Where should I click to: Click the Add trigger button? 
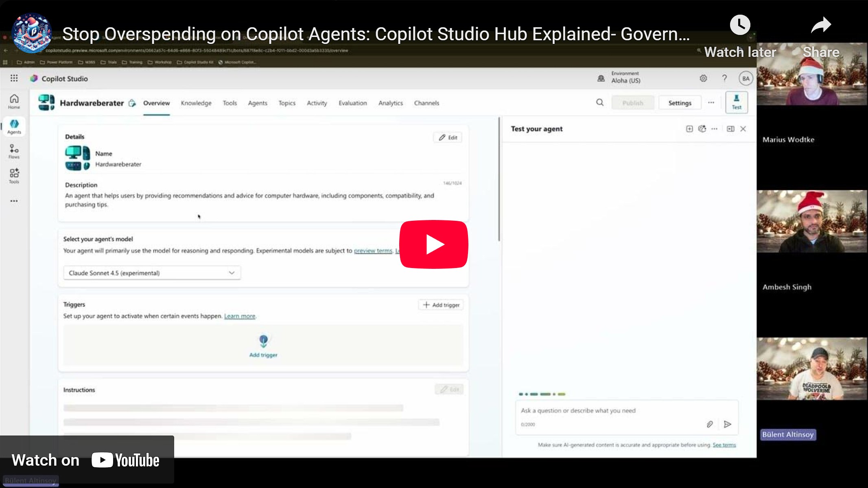(441, 305)
